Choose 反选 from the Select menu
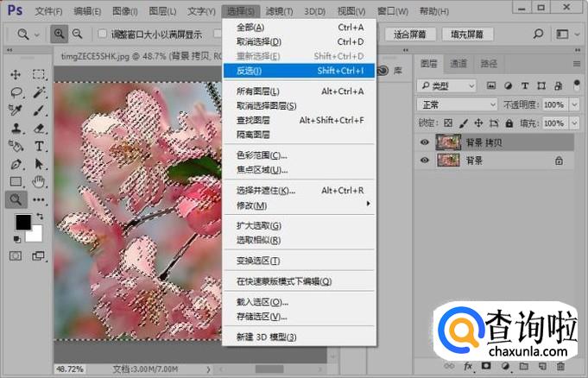The image size is (588, 378). [250, 71]
